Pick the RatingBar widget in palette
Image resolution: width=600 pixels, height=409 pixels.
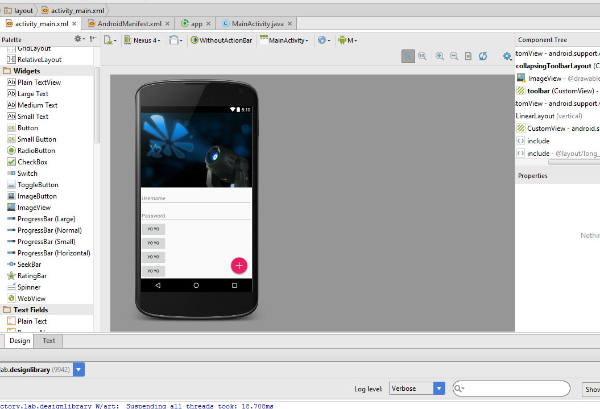tap(32, 275)
